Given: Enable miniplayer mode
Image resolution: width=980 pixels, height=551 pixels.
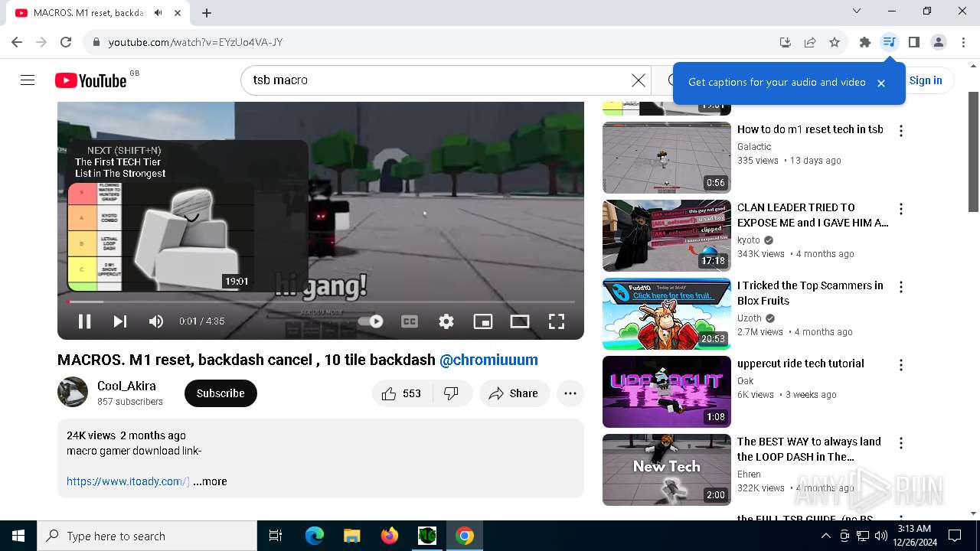Looking at the screenshot, I should [x=483, y=321].
